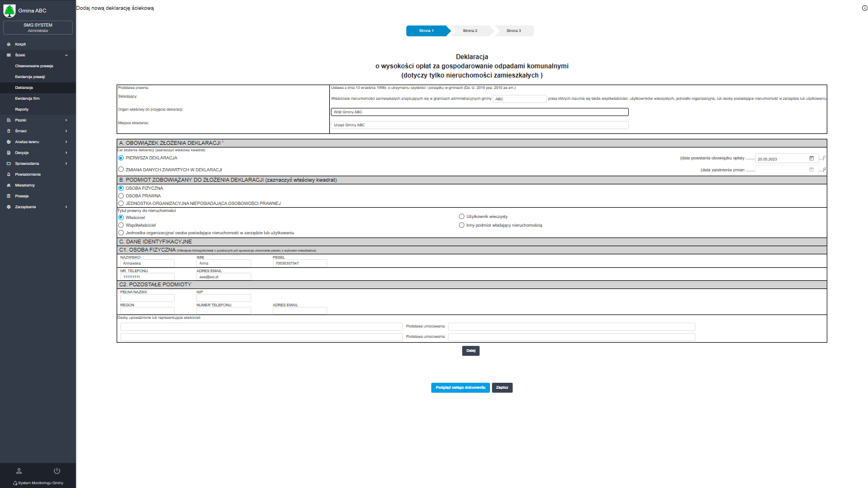Open Ewidencja posesji in the sidebar
This screenshot has height=488, width=868.
30,77
